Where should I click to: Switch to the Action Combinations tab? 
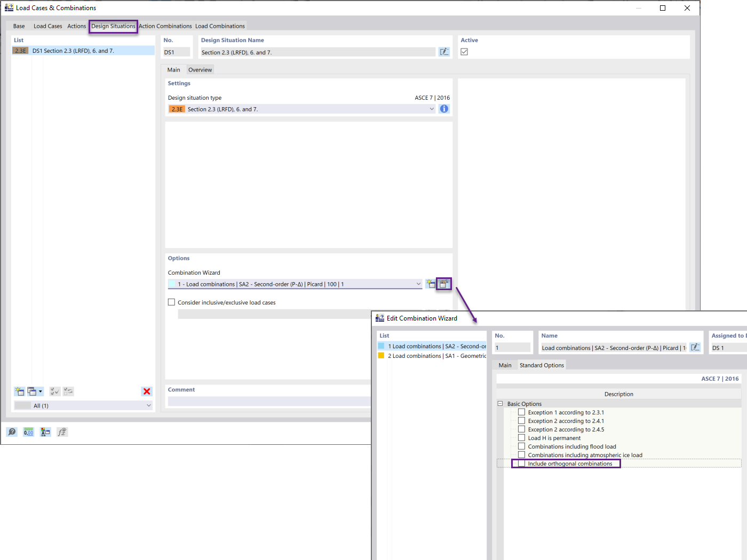point(165,26)
